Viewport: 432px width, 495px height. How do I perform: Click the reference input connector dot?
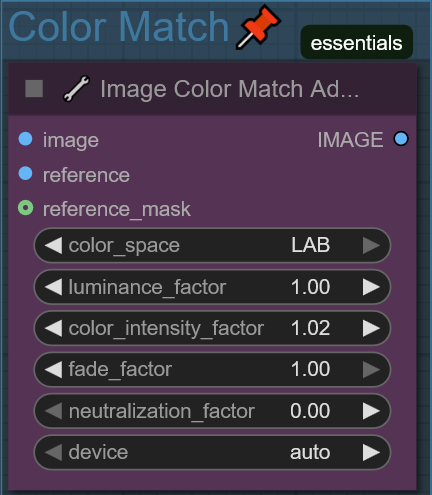pyautogui.click(x=25, y=174)
